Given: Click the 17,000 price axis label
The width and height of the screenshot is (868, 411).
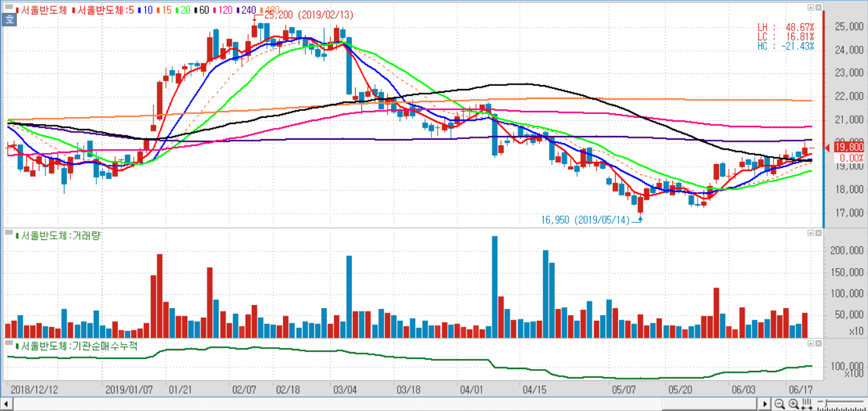Looking at the screenshot, I should coord(850,213).
